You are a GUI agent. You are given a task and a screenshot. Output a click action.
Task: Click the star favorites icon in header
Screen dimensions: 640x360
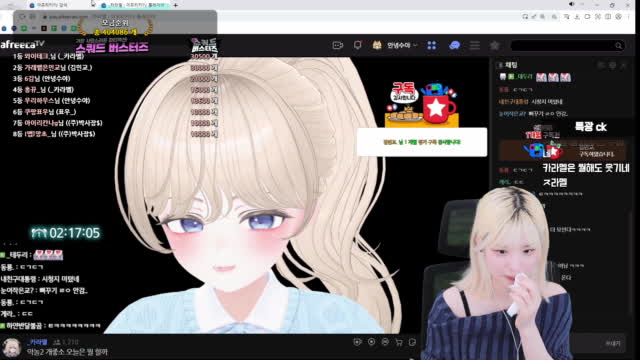495,45
